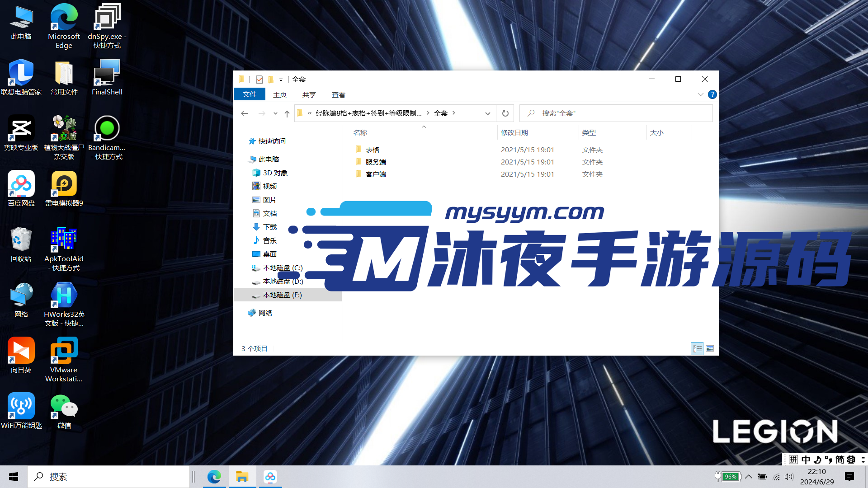Open the address bar history dropdown
Screen dimensions: 868x488
[487, 113]
